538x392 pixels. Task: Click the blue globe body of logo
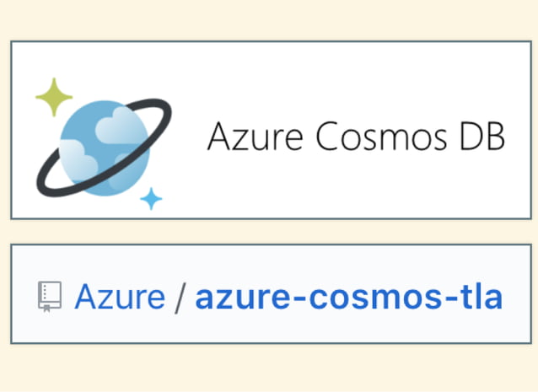pyautogui.click(x=105, y=148)
